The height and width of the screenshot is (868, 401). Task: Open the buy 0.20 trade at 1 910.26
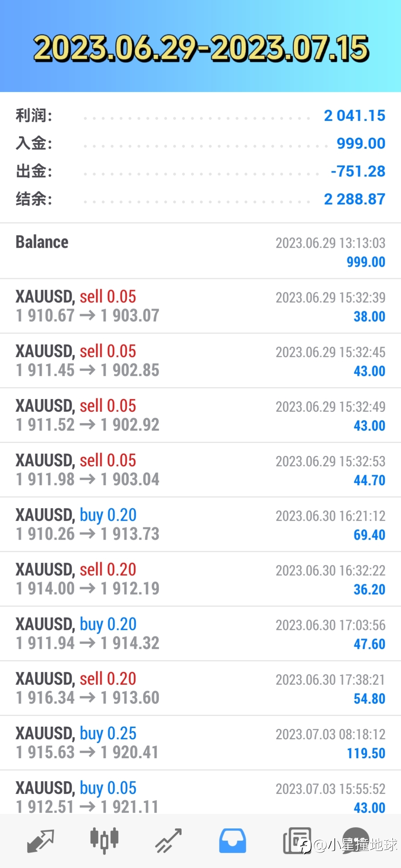(x=200, y=525)
